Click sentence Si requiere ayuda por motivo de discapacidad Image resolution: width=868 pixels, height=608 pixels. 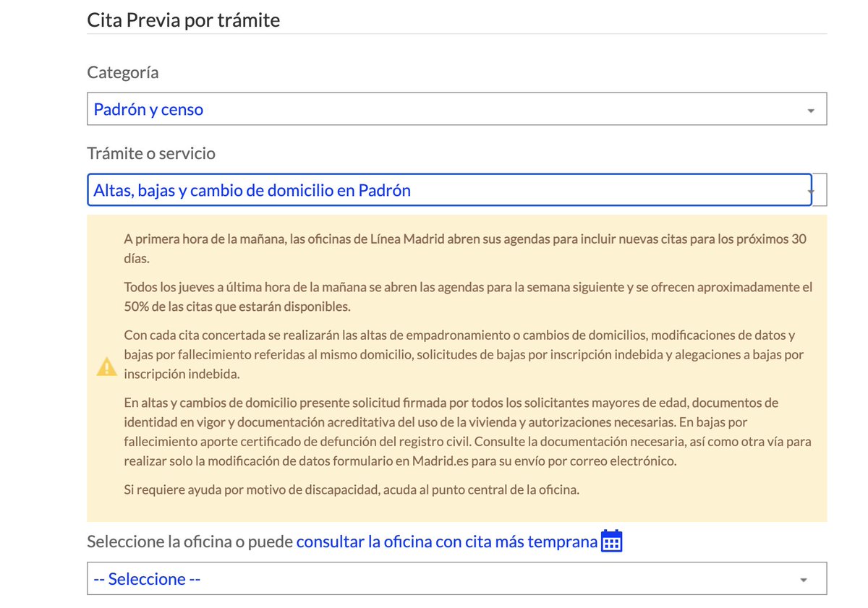(x=352, y=489)
